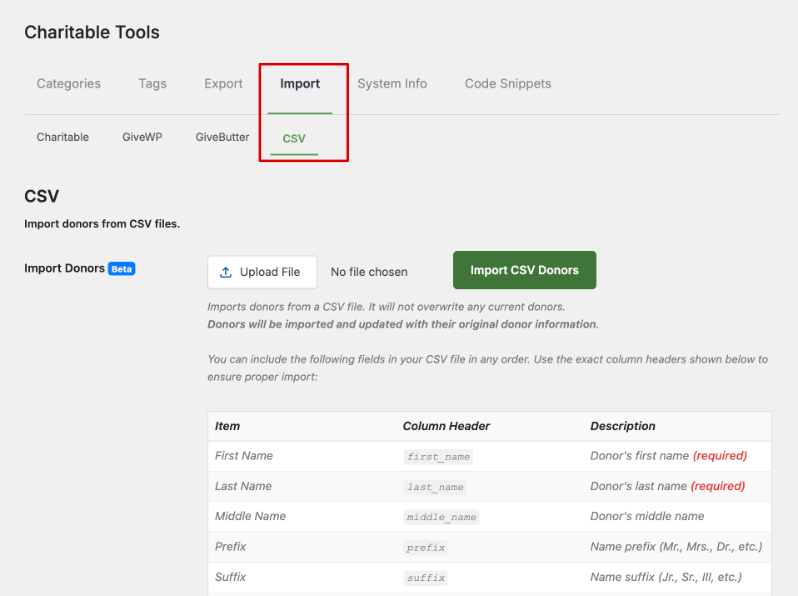The width and height of the screenshot is (798, 596).
Task: Click the middle_name column header code
Action: point(441,517)
